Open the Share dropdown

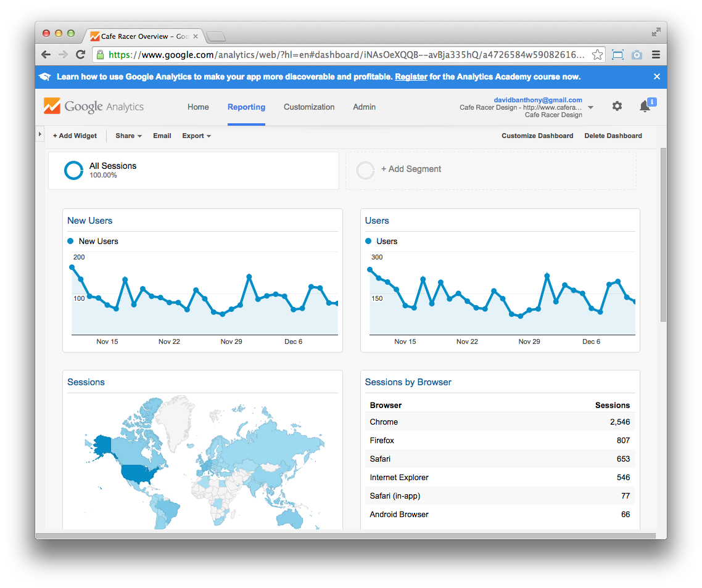[x=128, y=136]
